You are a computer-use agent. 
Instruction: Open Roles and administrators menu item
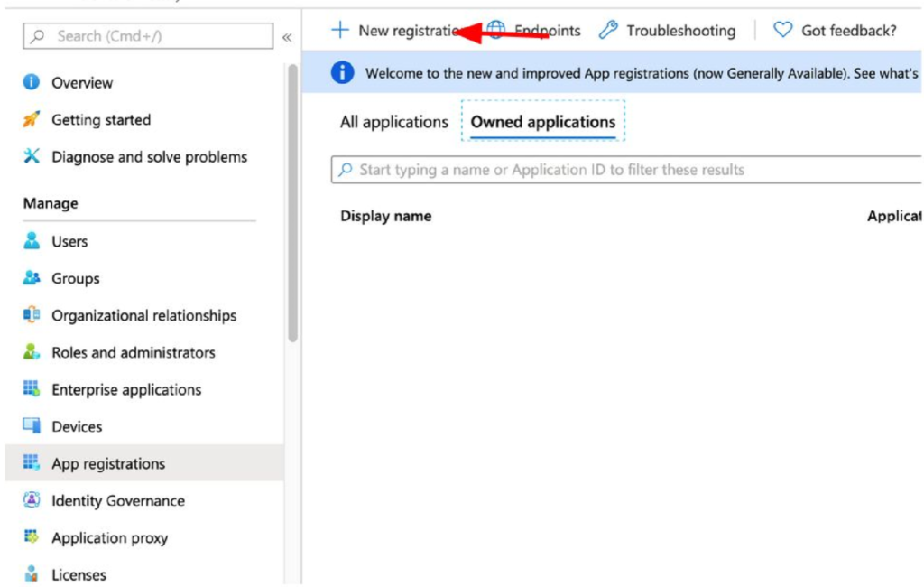[x=133, y=352]
